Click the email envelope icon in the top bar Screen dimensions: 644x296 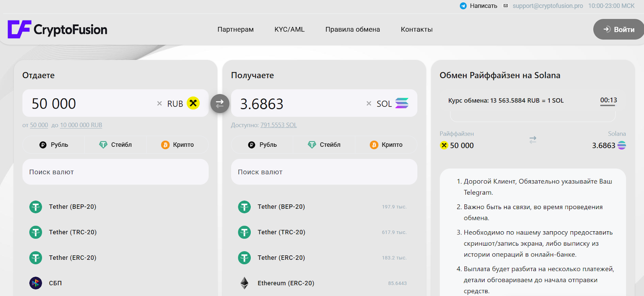[x=506, y=6]
